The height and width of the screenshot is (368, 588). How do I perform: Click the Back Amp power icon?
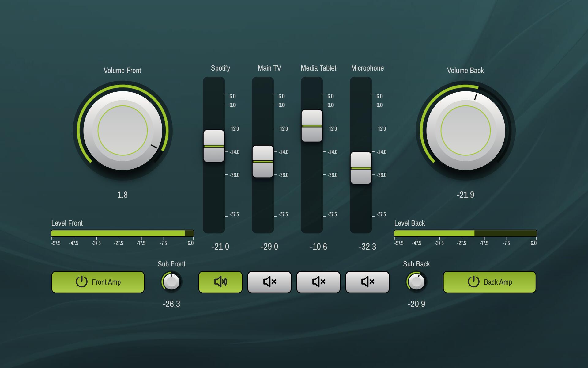[x=473, y=282]
